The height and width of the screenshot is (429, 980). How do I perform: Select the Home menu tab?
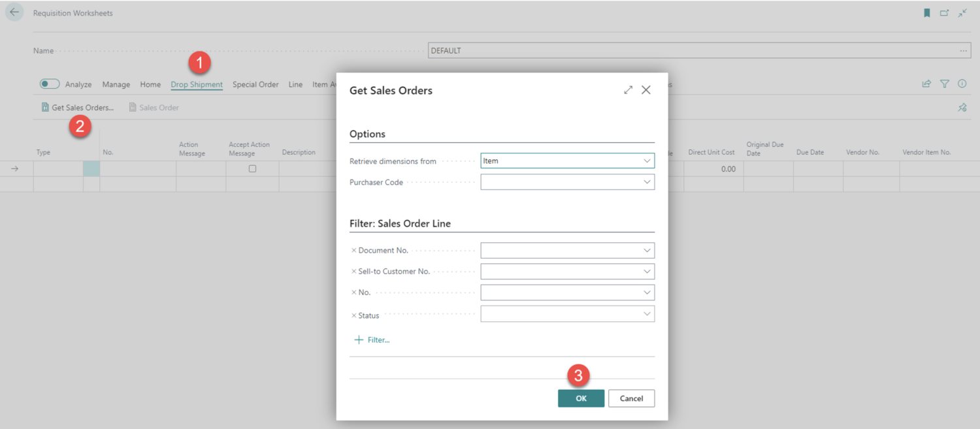pos(150,84)
